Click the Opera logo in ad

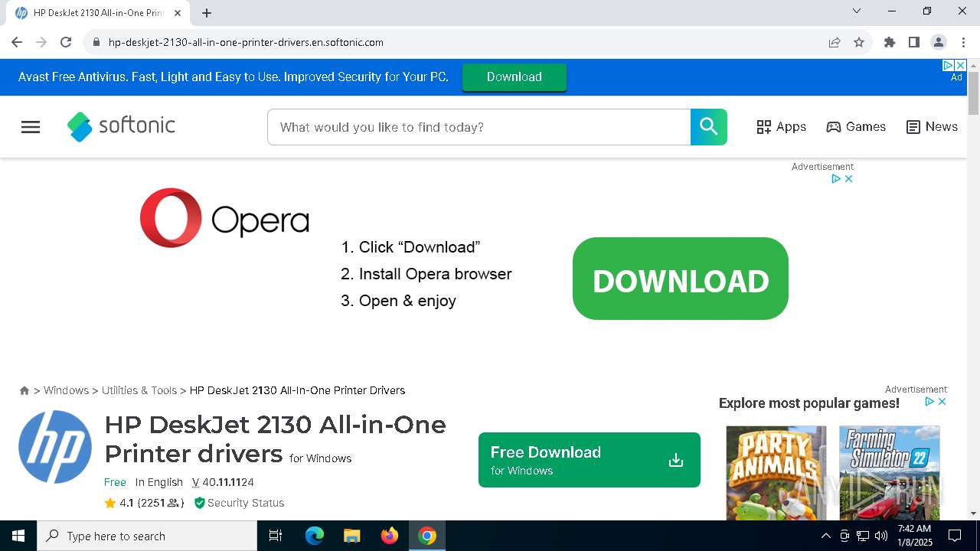coord(224,218)
